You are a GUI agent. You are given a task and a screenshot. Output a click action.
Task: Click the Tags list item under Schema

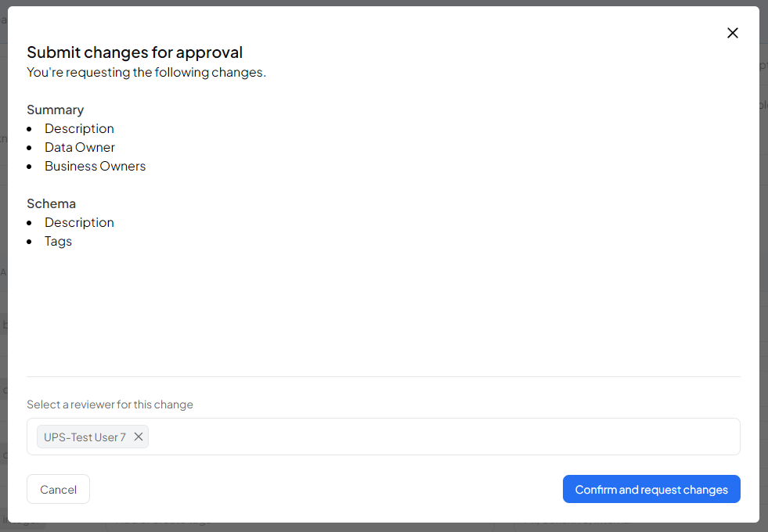pyautogui.click(x=58, y=241)
